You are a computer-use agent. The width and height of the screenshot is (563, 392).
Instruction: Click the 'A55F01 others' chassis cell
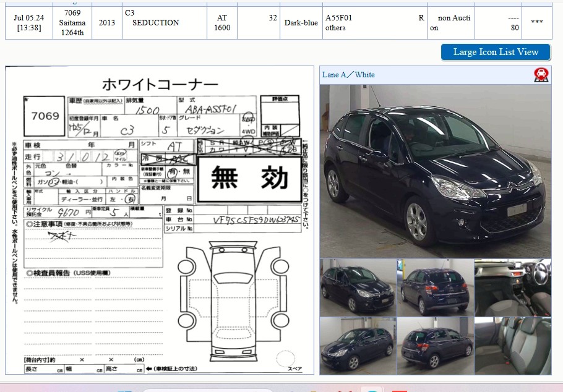coord(374,23)
